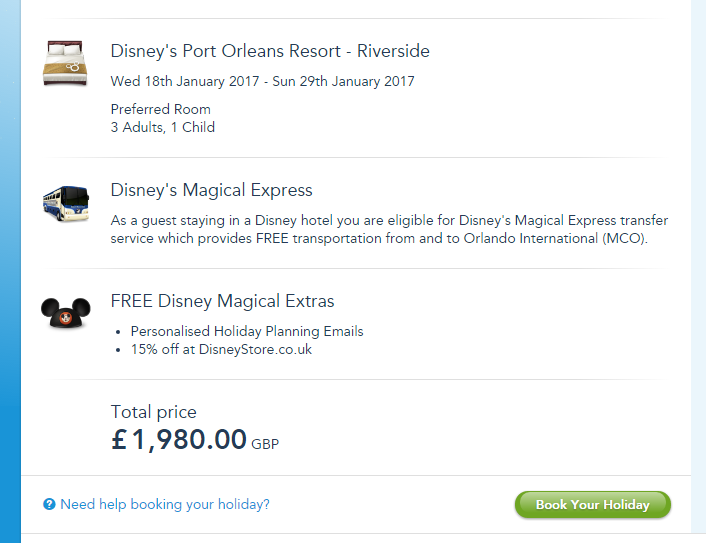The width and height of the screenshot is (706, 543).
Task: Select the Disney's Magical Express heading
Action: (212, 190)
